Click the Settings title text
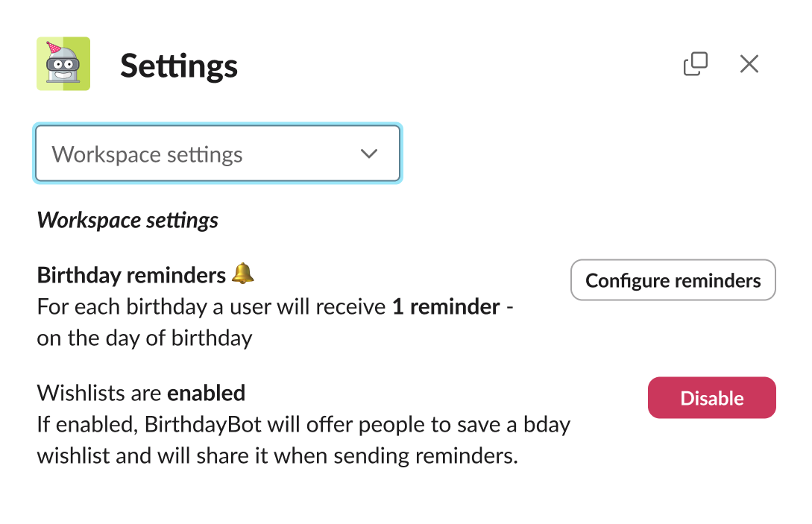Viewport: 812px width, 524px height. (x=178, y=66)
